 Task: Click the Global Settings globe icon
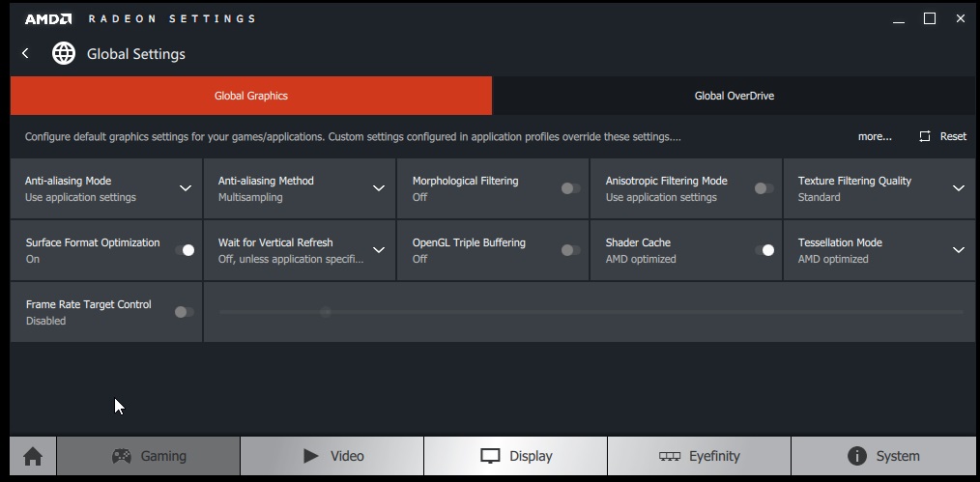pyautogui.click(x=64, y=54)
